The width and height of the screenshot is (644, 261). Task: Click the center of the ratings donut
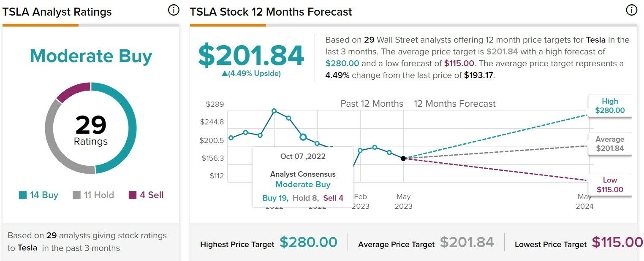[x=91, y=128]
